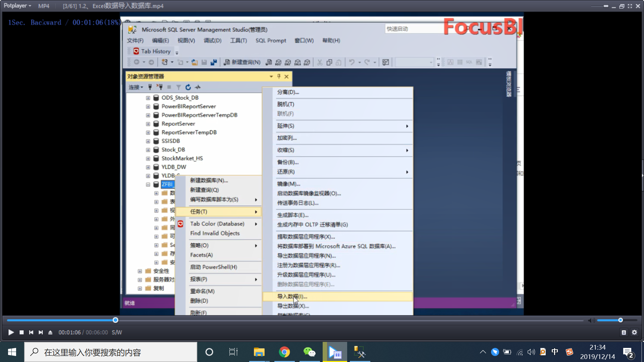Open the SQL Prompt menu
The height and width of the screenshot is (362, 644).
coord(271,40)
